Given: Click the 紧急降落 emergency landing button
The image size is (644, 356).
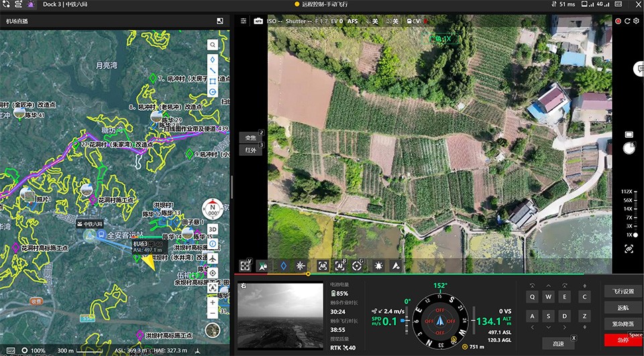Looking at the screenshot, I should click(623, 324).
